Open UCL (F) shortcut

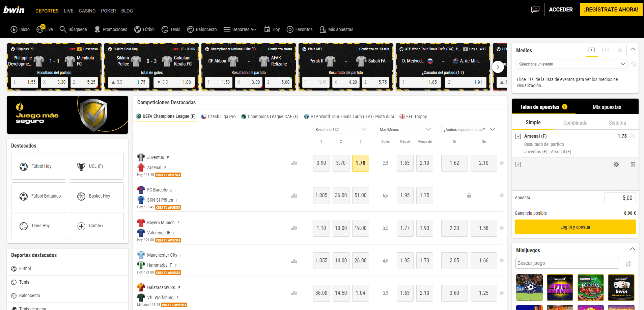tap(96, 166)
